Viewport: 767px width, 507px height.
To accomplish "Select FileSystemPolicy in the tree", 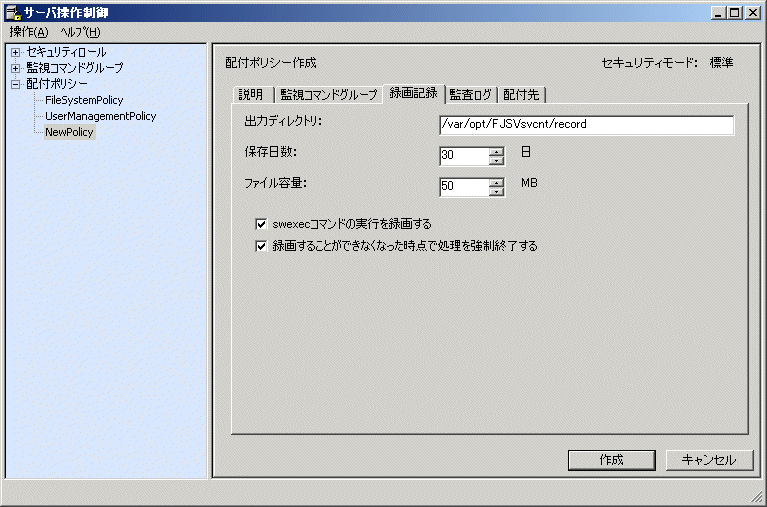I will tap(84, 100).
